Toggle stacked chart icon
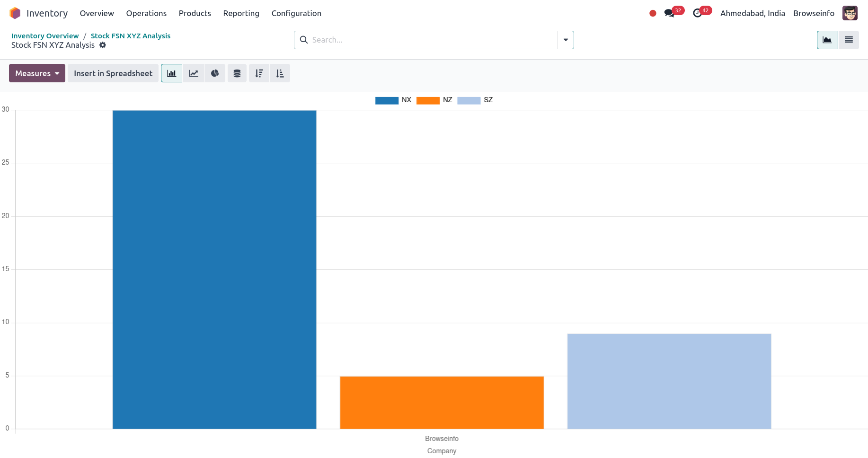Image resolution: width=868 pixels, height=458 pixels. [x=237, y=73]
